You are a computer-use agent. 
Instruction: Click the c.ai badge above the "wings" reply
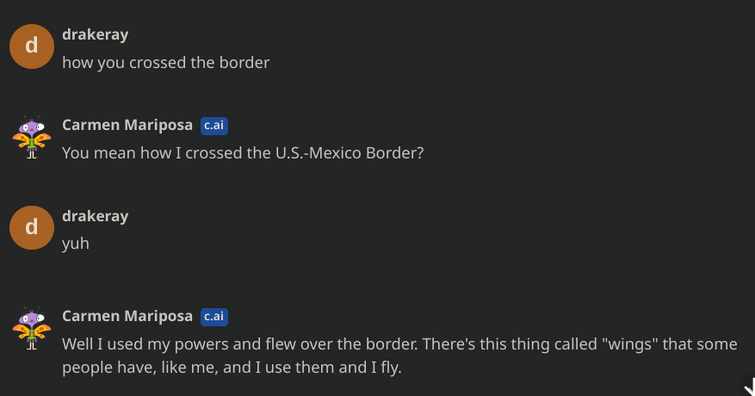(x=214, y=317)
